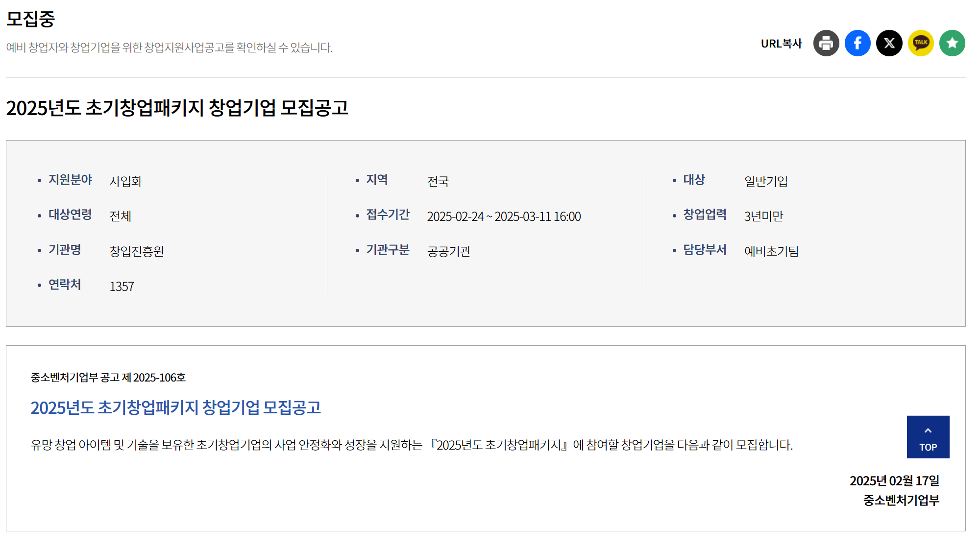Click the 3년미만 value
Viewport: 980px width, 549px height.
click(x=763, y=216)
